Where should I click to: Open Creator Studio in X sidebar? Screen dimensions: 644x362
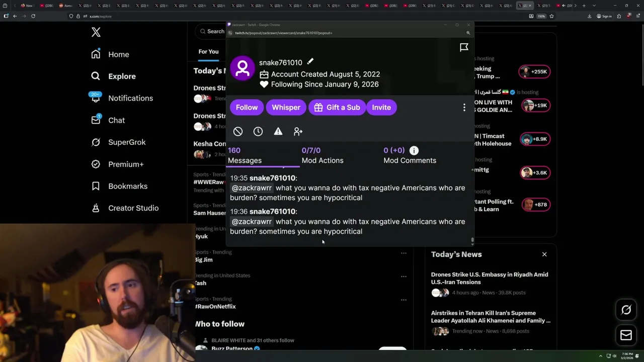pyautogui.click(x=124, y=208)
